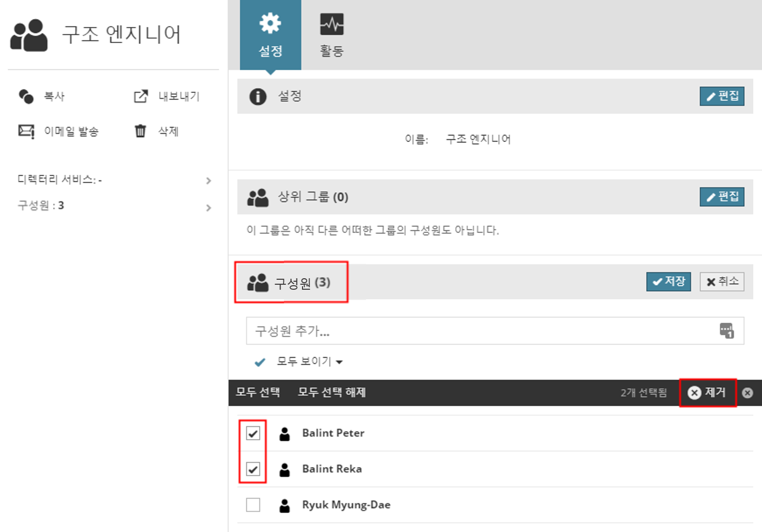This screenshot has width=762, height=532.
Task: Click the info icon beside 설정 header
Action: click(x=258, y=96)
